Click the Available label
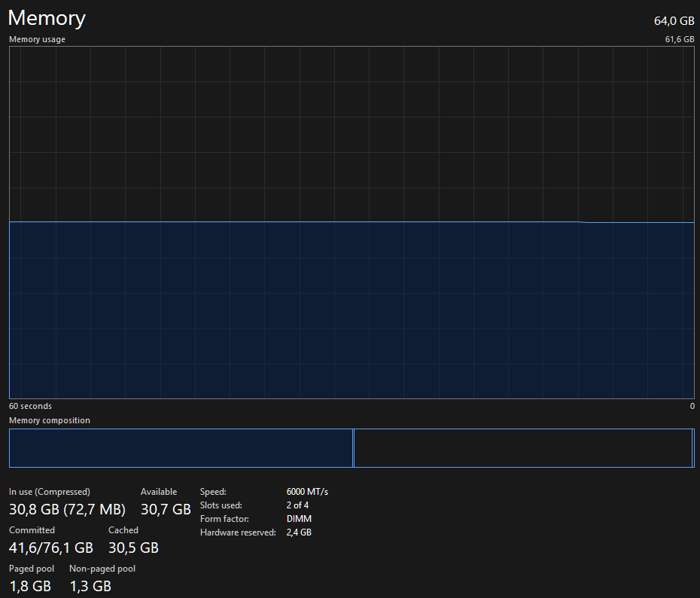The width and height of the screenshot is (700, 598). [159, 492]
